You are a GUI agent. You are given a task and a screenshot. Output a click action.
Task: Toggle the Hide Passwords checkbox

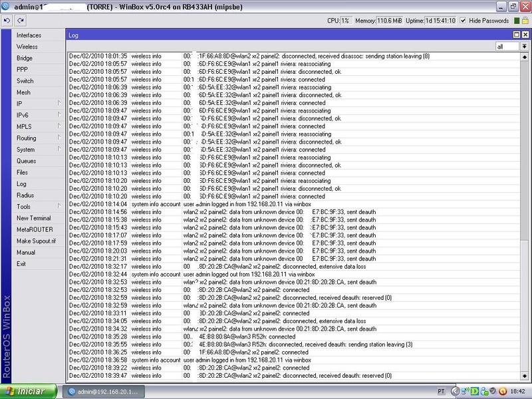(x=463, y=21)
